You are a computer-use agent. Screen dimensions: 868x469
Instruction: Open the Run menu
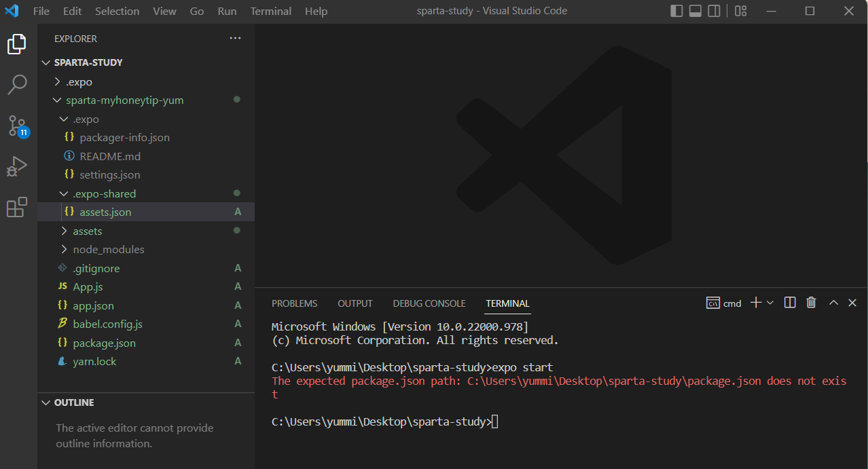228,11
